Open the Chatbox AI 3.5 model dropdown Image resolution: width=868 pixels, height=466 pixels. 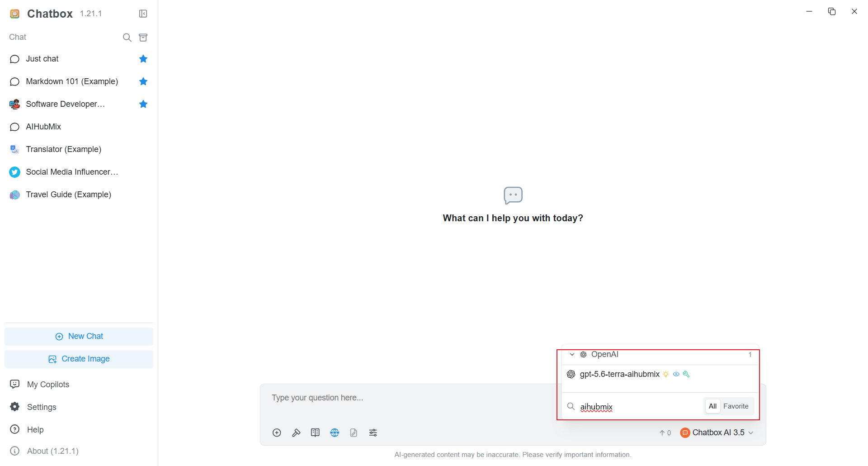click(x=717, y=433)
